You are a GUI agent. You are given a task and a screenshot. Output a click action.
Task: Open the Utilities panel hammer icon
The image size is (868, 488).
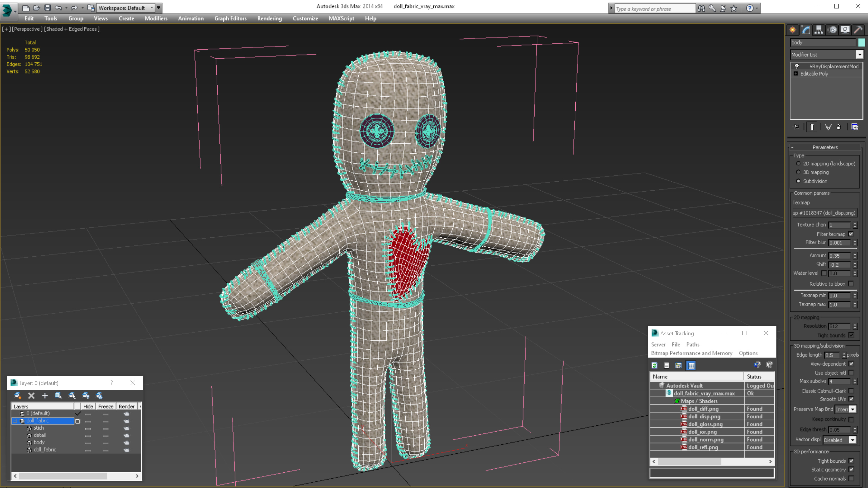point(858,30)
